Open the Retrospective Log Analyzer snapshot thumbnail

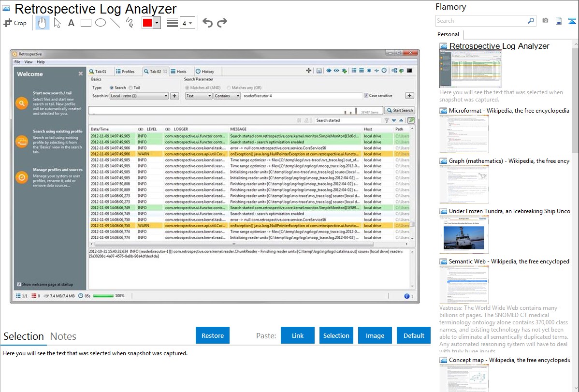(x=470, y=69)
